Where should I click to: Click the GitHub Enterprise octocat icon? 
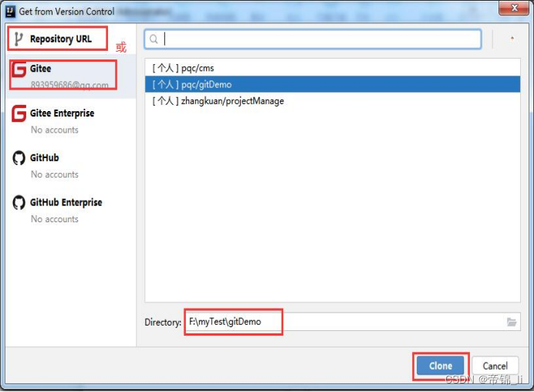click(19, 202)
